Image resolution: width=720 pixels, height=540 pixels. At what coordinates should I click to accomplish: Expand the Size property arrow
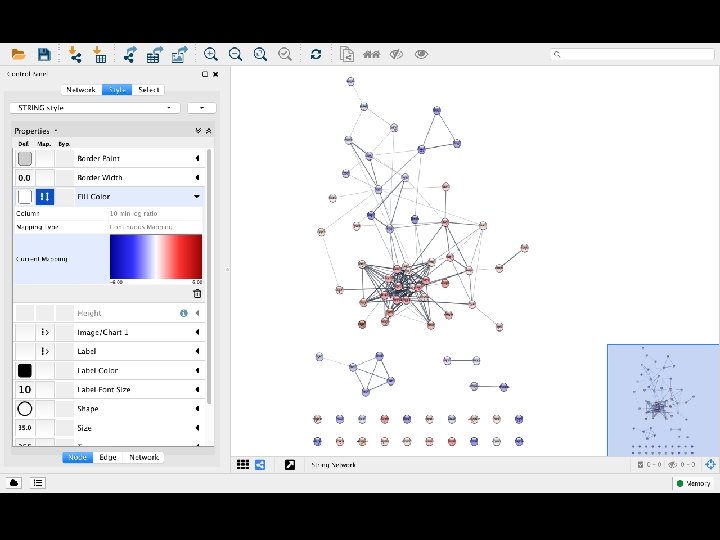197,428
